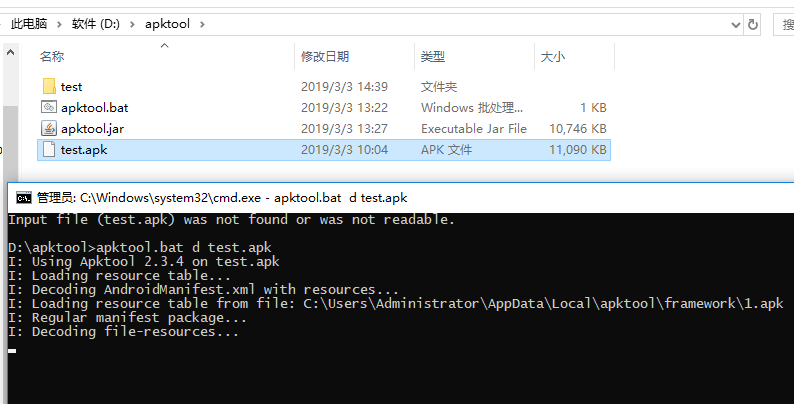Expand the chevron after 此电脑 breadcrumb
The width and height of the screenshot is (794, 404).
click(x=59, y=24)
